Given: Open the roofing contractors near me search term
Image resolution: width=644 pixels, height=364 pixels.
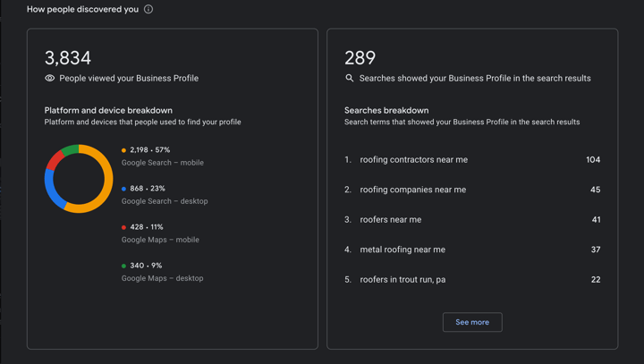Looking at the screenshot, I should click(413, 160).
